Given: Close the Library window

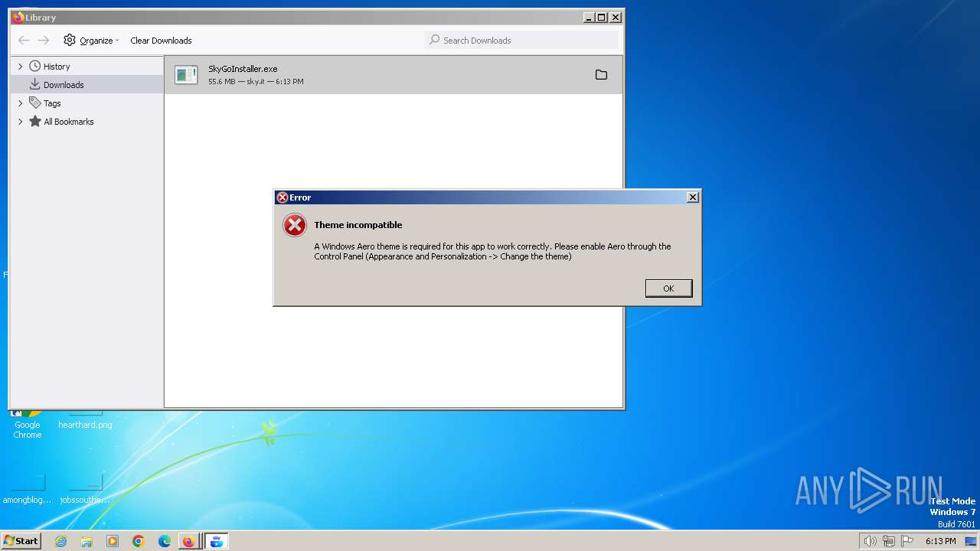Looking at the screenshot, I should 615,17.
